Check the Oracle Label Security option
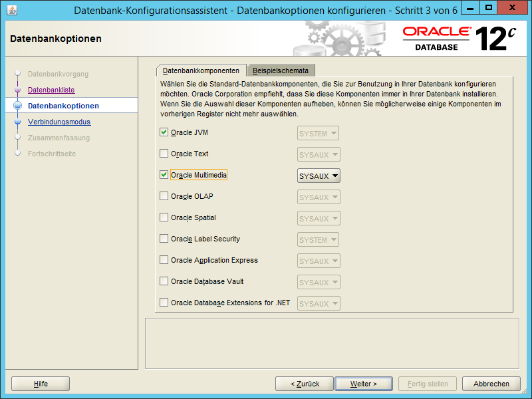 tap(164, 239)
